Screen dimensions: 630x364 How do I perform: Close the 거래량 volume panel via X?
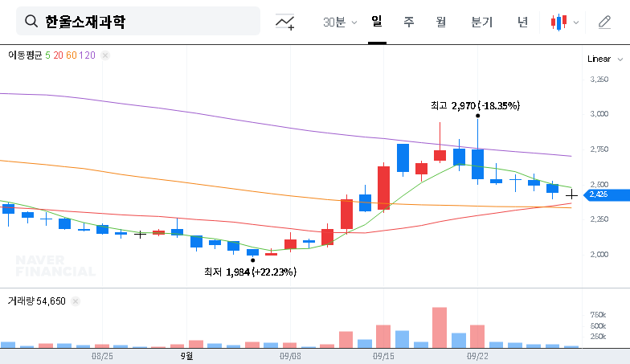(76, 301)
